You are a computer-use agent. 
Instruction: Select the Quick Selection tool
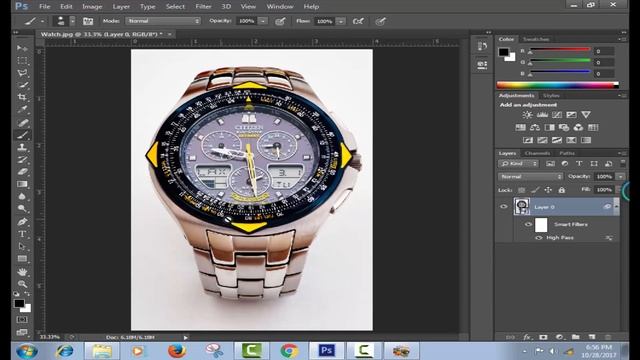22,85
